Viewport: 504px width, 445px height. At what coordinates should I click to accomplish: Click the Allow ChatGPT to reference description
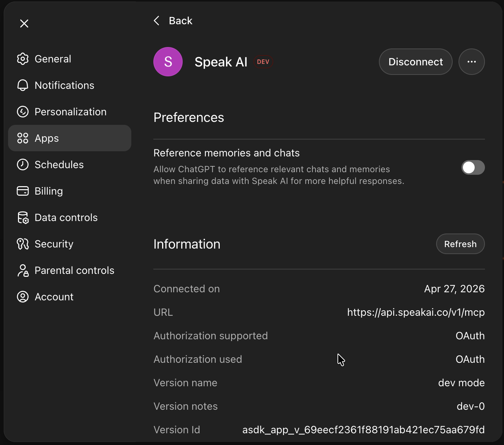(279, 175)
